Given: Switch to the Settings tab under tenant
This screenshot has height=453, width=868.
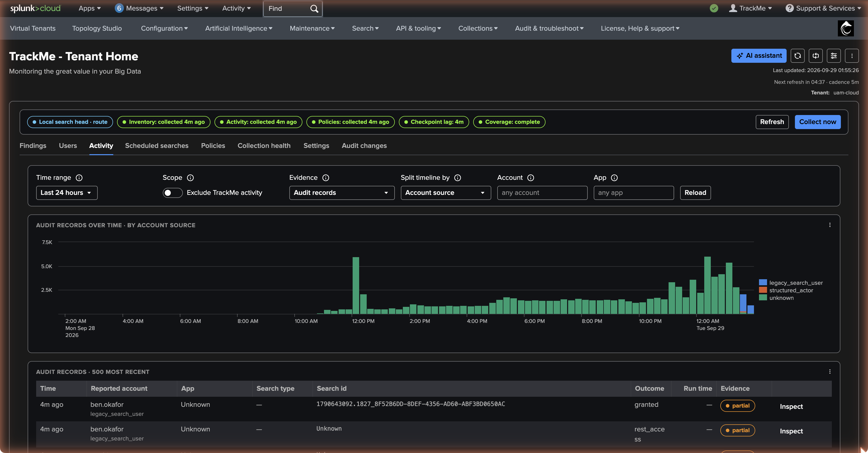Looking at the screenshot, I should coord(316,146).
